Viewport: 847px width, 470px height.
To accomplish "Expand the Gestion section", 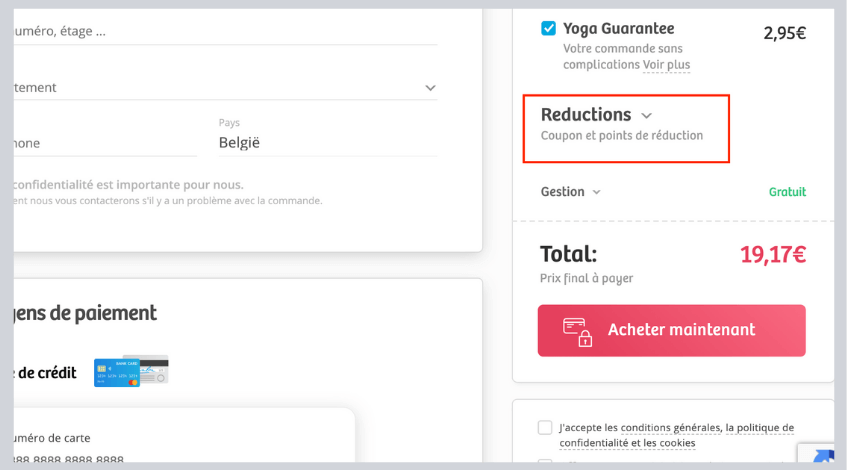I will pos(563,192).
